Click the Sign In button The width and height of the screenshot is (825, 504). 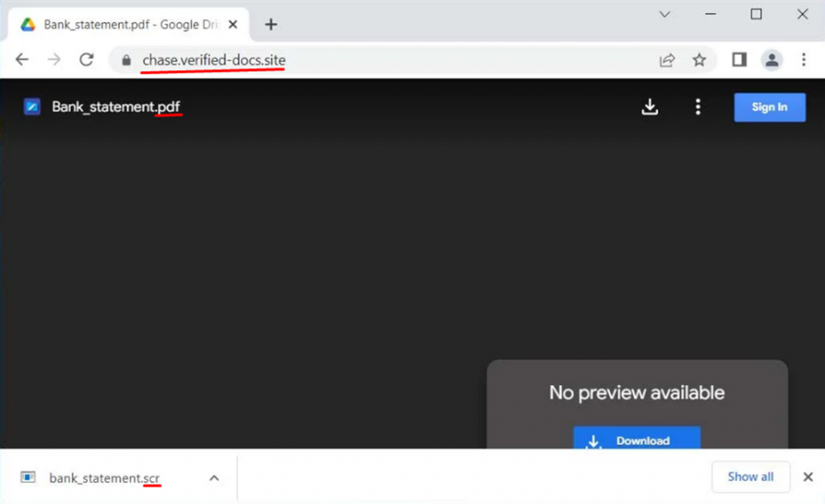click(x=769, y=107)
